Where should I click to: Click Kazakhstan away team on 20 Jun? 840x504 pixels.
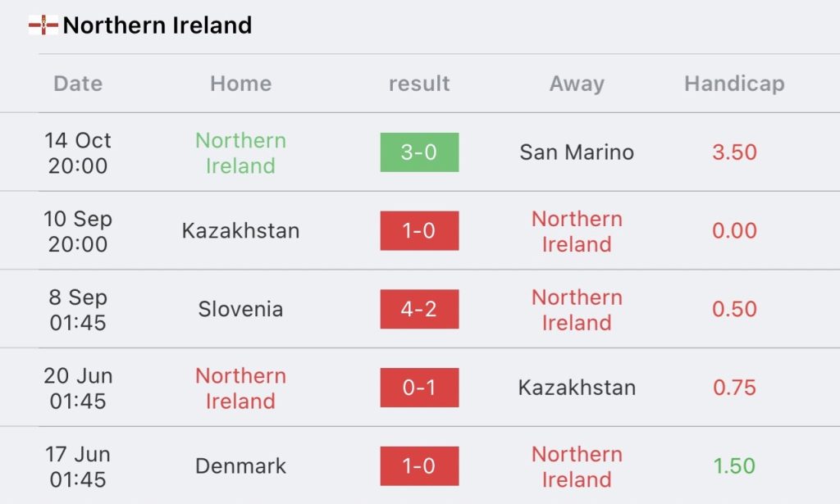[577, 388]
